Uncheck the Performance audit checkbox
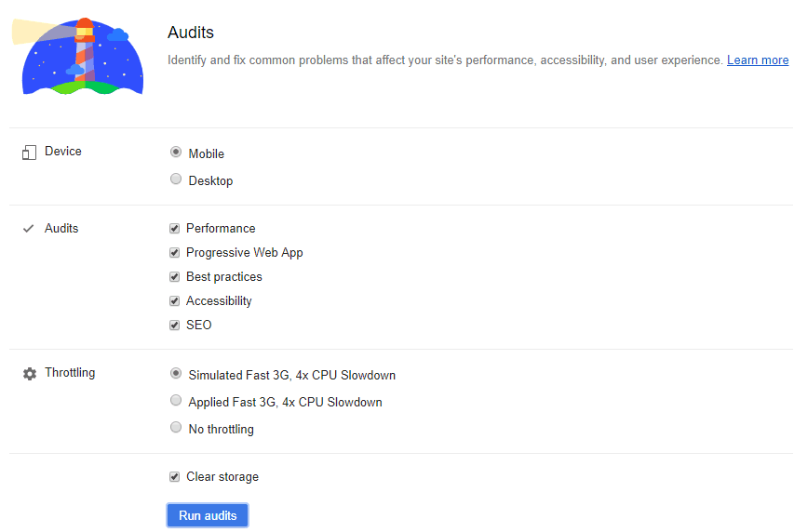The height and width of the screenshot is (532, 794). click(174, 228)
